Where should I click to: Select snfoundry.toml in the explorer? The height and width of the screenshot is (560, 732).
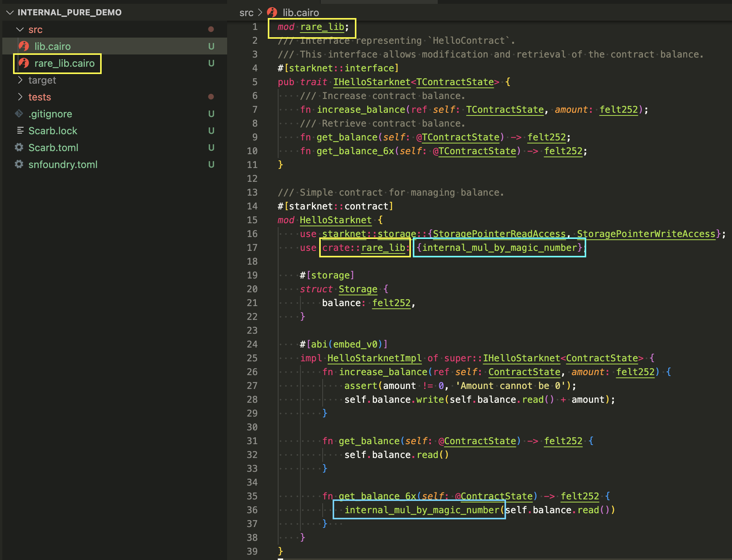click(63, 165)
